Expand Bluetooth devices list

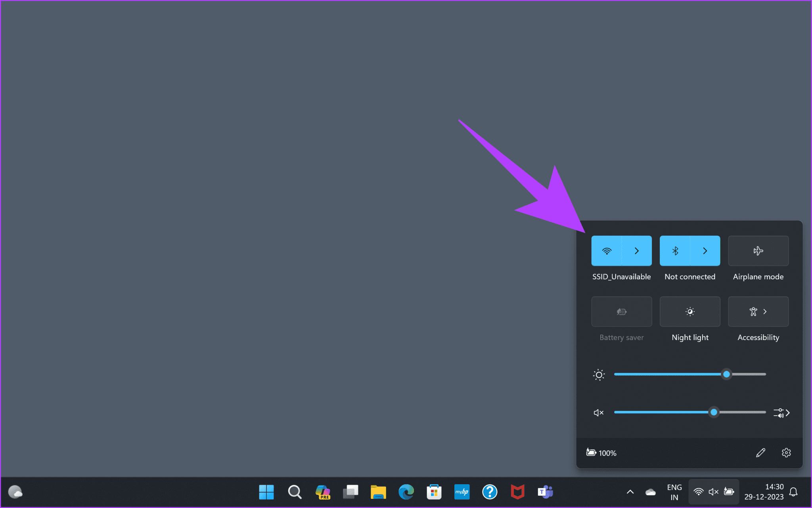[x=705, y=250]
